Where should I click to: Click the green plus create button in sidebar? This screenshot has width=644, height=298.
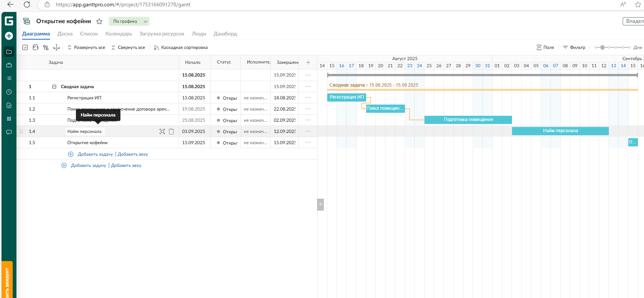click(x=9, y=36)
